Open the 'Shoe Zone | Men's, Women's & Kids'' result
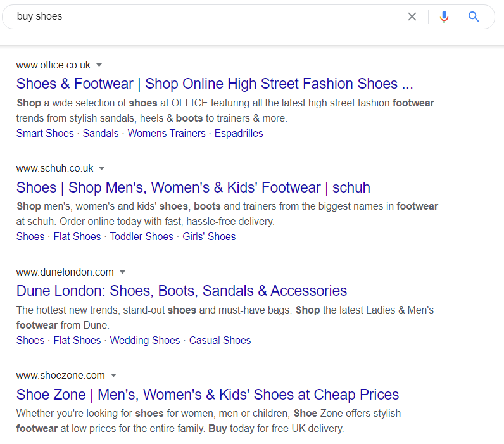 coord(208,395)
